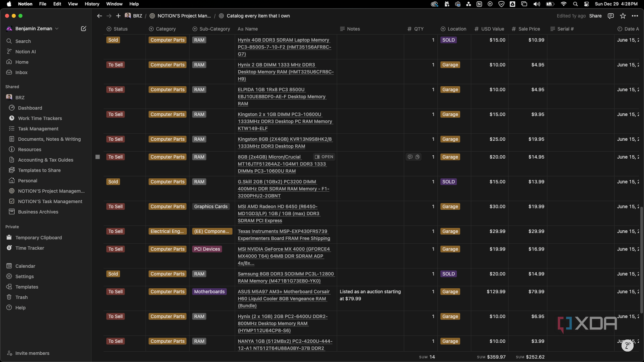Image resolution: width=644 pixels, height=362 pixels.
Task: Open the Notes column header menu
Action: coord(350,29)
